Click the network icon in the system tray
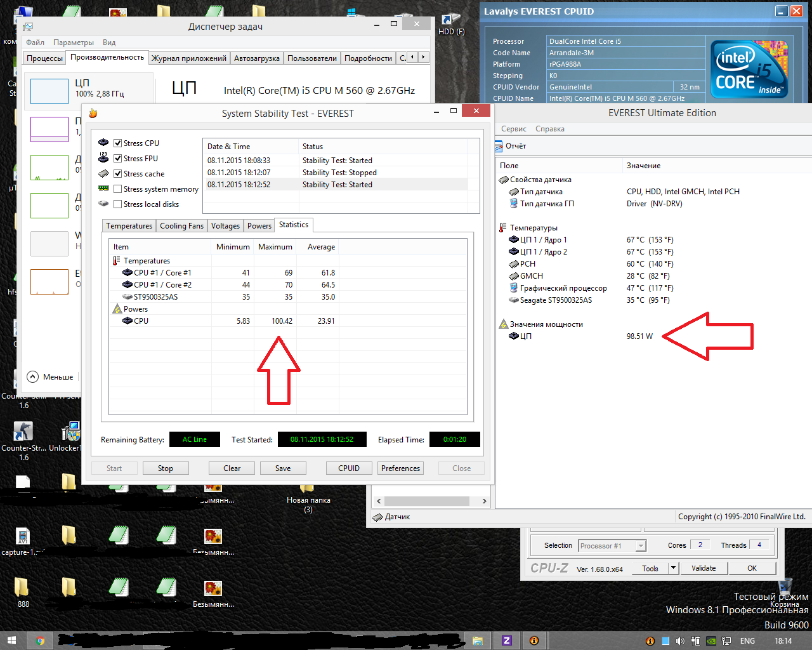This screenshot has height=650, width=812. point(726,641)
